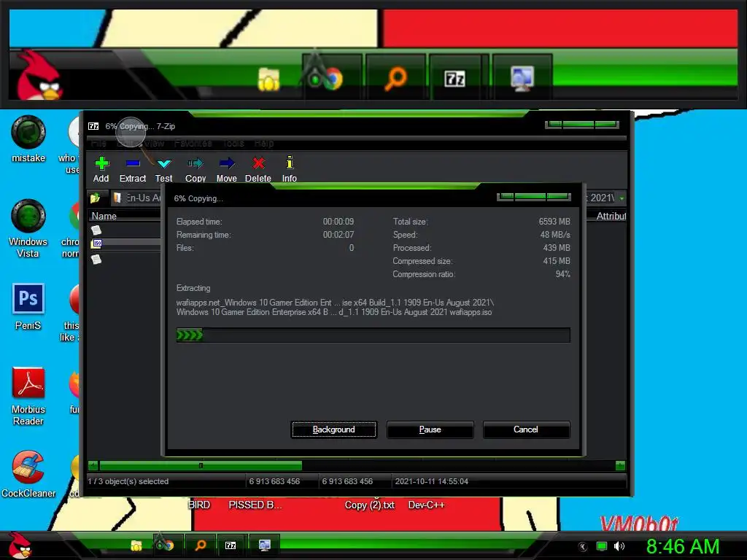This screenshot has height=560, width=747.
Task: Click the folder icon in magnified top dock
Action: [x=268, y=79]
